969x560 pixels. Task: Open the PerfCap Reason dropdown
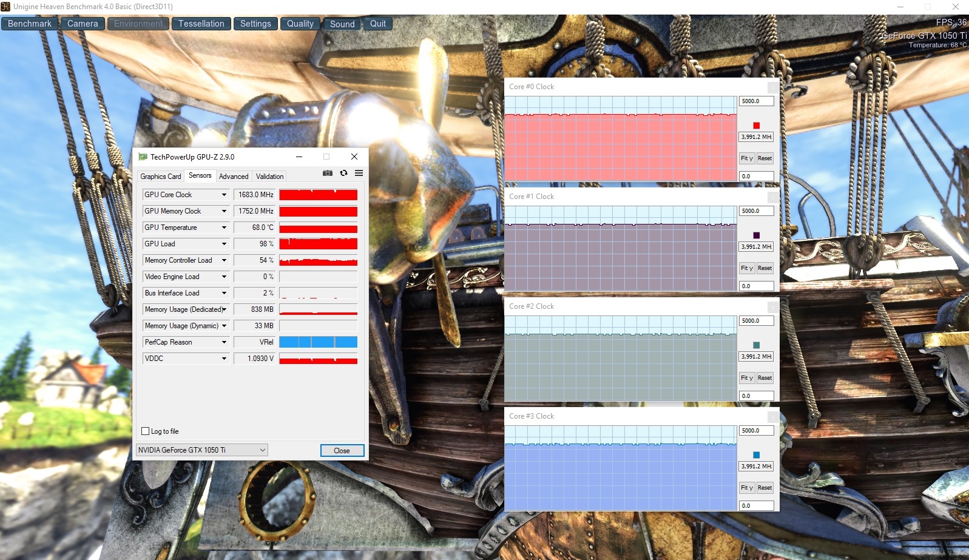click(x=224, y=342)
